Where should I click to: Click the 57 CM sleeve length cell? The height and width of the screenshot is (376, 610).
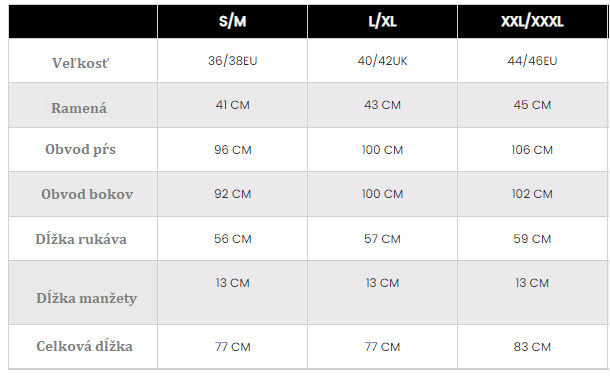pyautogui.click(x=382, y=239)
